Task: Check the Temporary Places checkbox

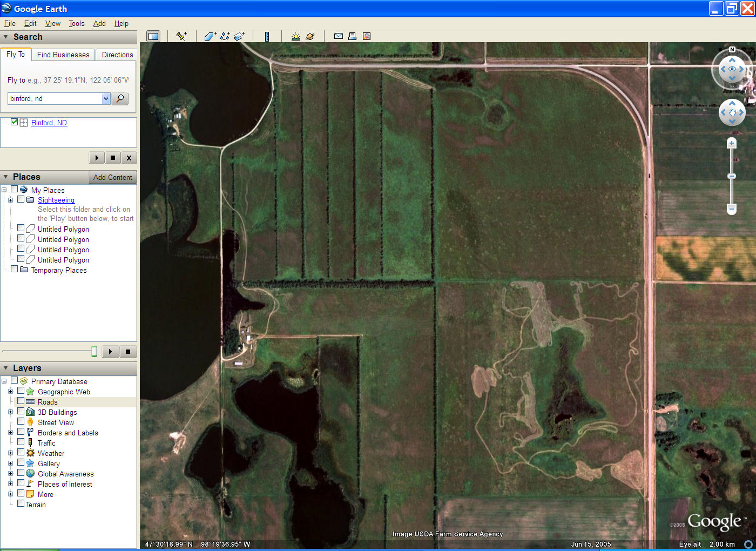Action: (x=15, y=269)
